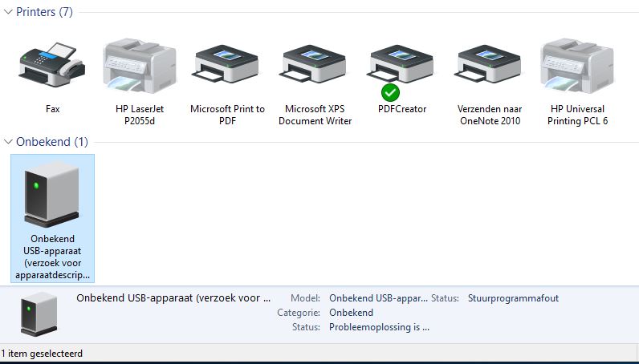Click the Model value Onbekend USB-appar...
This screenshot has width=639, height=364.
click(x=379, y=298)
